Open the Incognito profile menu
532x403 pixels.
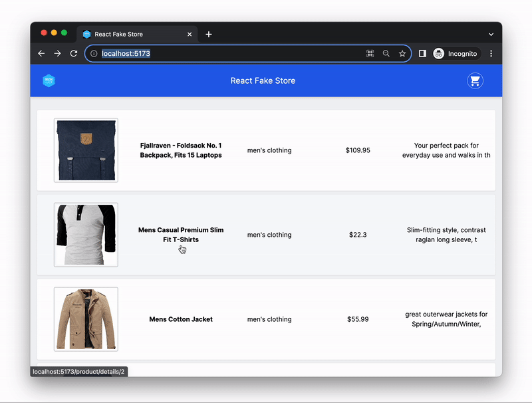tap(456, 54)
